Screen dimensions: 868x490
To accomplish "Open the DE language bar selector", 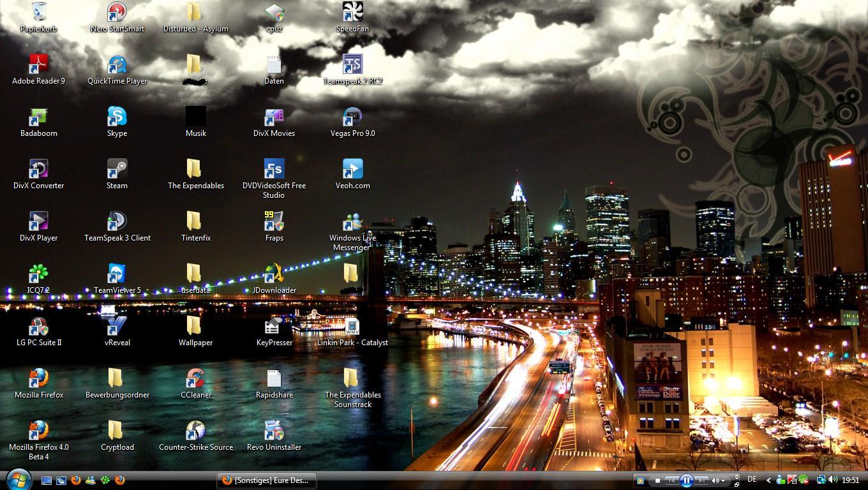I will (752, 480).
